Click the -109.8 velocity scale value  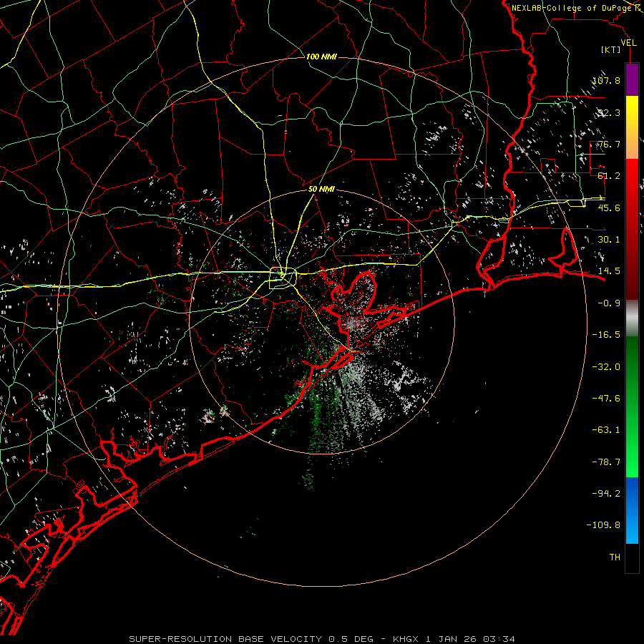click(604, 525)
